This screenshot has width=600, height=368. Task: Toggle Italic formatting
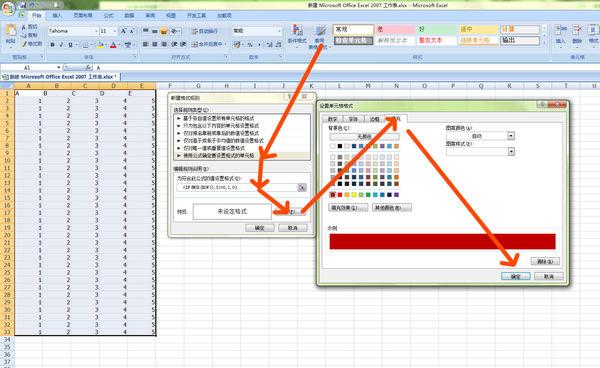point(61,45)
